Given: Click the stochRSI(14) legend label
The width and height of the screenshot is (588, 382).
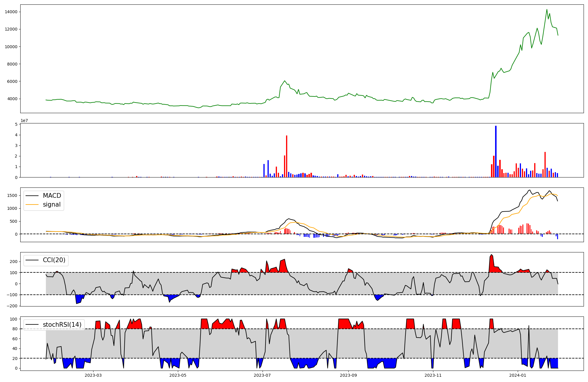Looking at the screenshot, I should 62,324.
